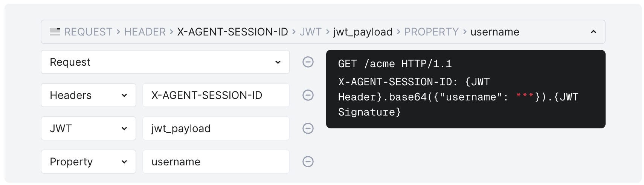The image size is (644, 185).
Task: Select JWT in the breadcrumb path
Action: (x=311, y=32)
